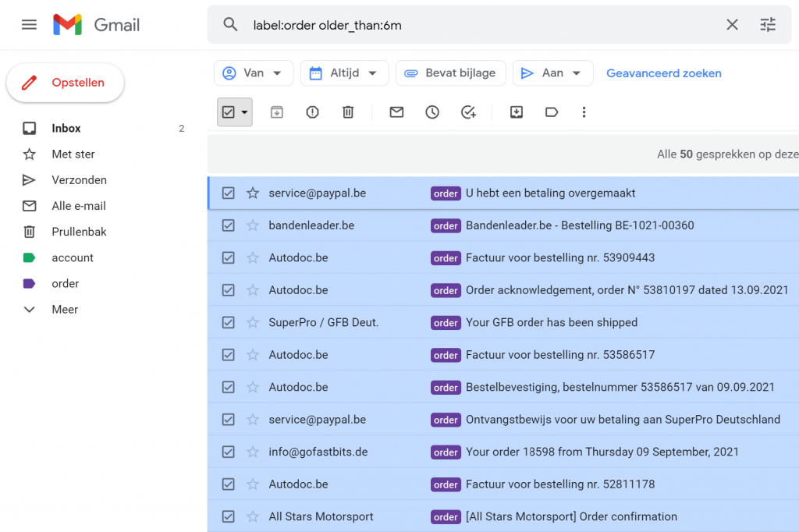The image size is (799, 532).
Task: Uncheck the Ontvangstbewijs SuperPro Deutschland checkbox
Action: 229,420
